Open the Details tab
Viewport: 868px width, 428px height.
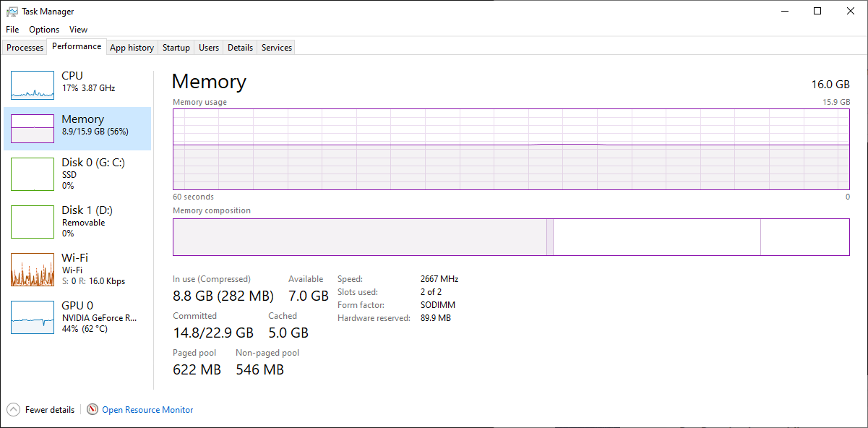240,48
